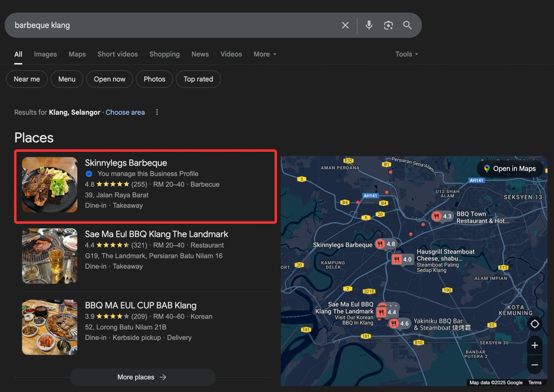
Task: Click the G19, The Landmark address text
Action: pos(154,256)
